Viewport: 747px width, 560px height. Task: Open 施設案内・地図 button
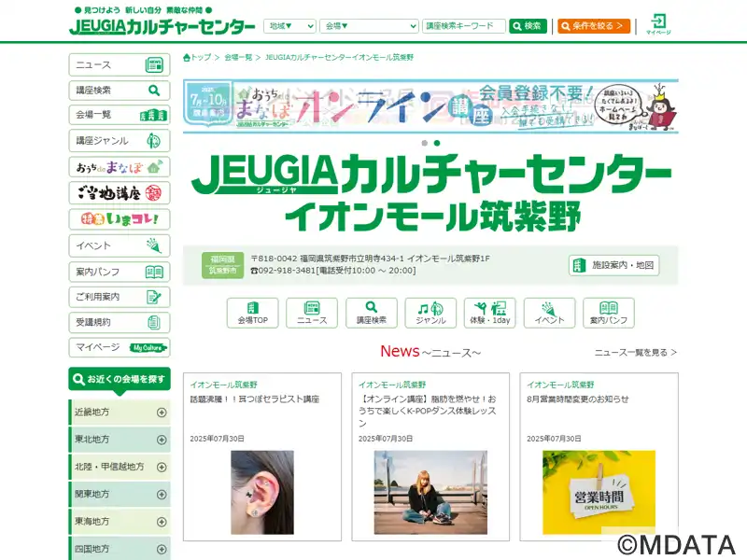[x=613, y=265]
